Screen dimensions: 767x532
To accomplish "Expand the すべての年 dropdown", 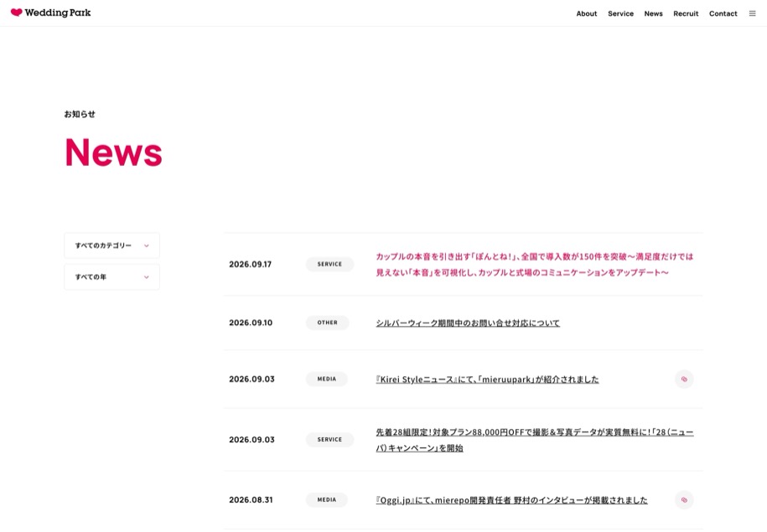I will coord(112,276).
